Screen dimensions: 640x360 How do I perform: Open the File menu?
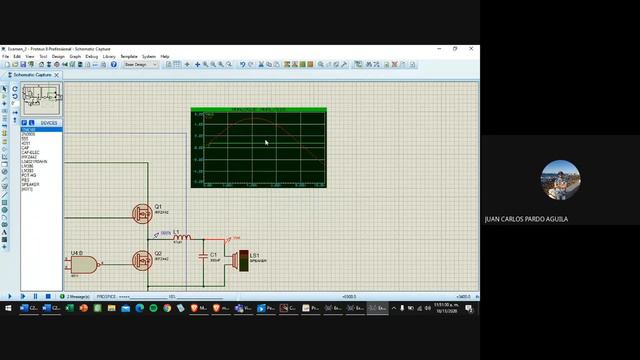coord(5,57)
